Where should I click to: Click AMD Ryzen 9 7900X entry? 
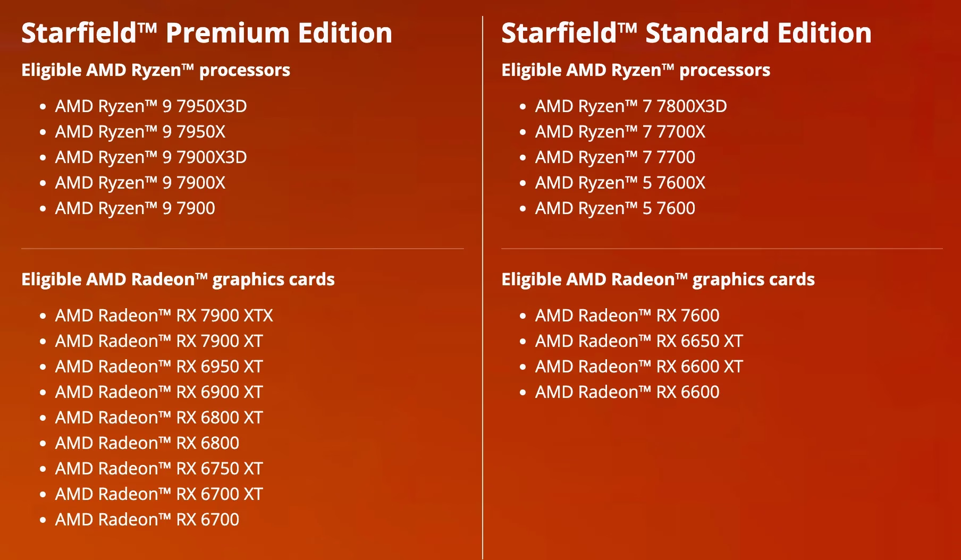tap(140, 183)
